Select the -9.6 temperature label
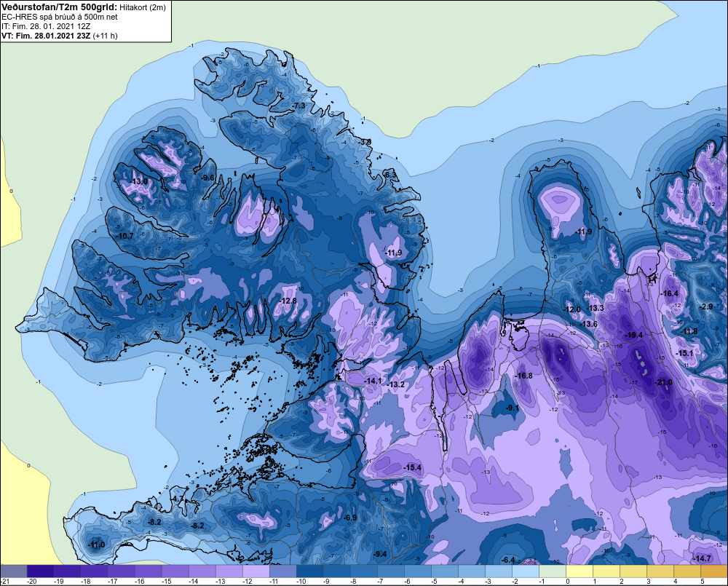 [x=208, y=178]
